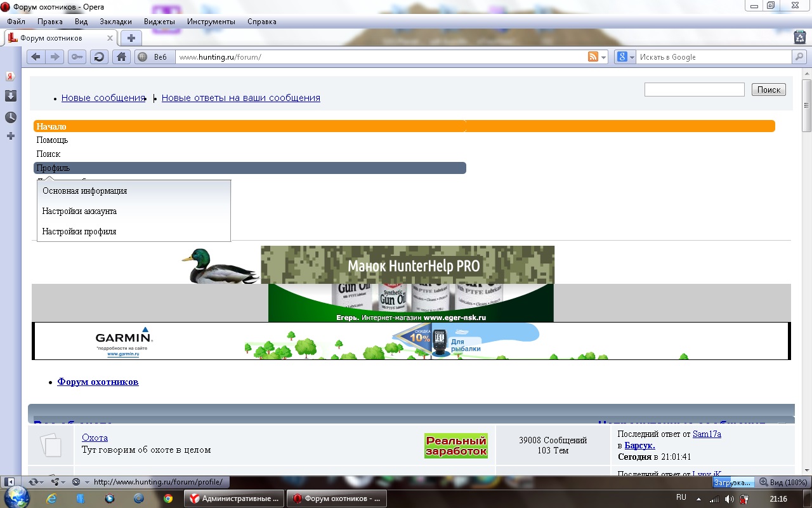812x508 pixels.
Task: Open the address bar history dropdown arrow
Action: click(604, 57)
